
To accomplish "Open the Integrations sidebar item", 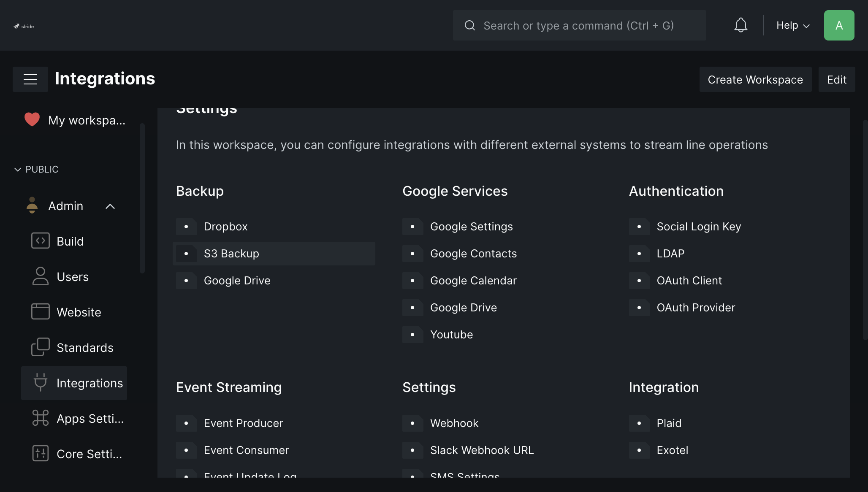I will point(74,383).
